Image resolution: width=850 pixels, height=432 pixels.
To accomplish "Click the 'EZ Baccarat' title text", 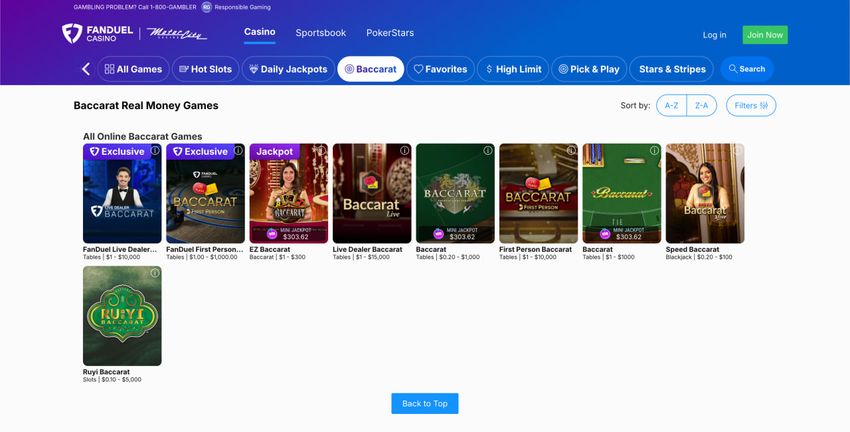I will coord(269,249).
